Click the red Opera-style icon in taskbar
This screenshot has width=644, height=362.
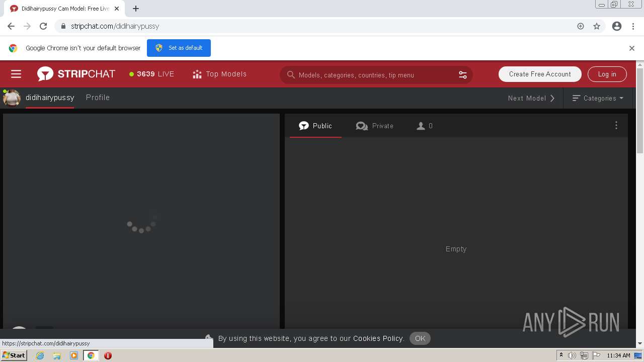click(108, 355)
